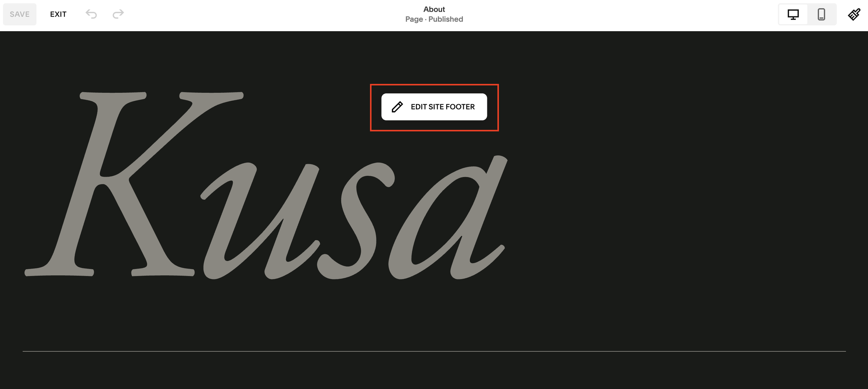Click the horizontal divider line in footer

434,351
